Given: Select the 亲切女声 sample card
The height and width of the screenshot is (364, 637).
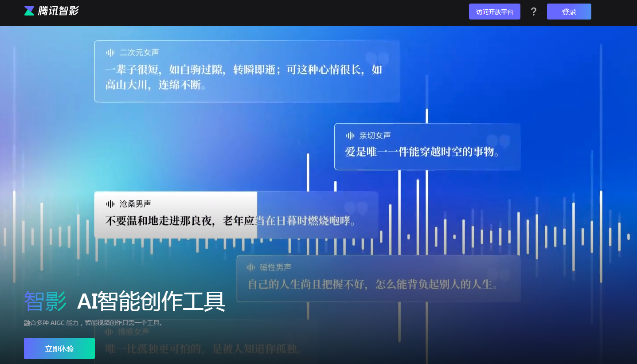Looking at the screenshot, I should click(x=427, y=146).
